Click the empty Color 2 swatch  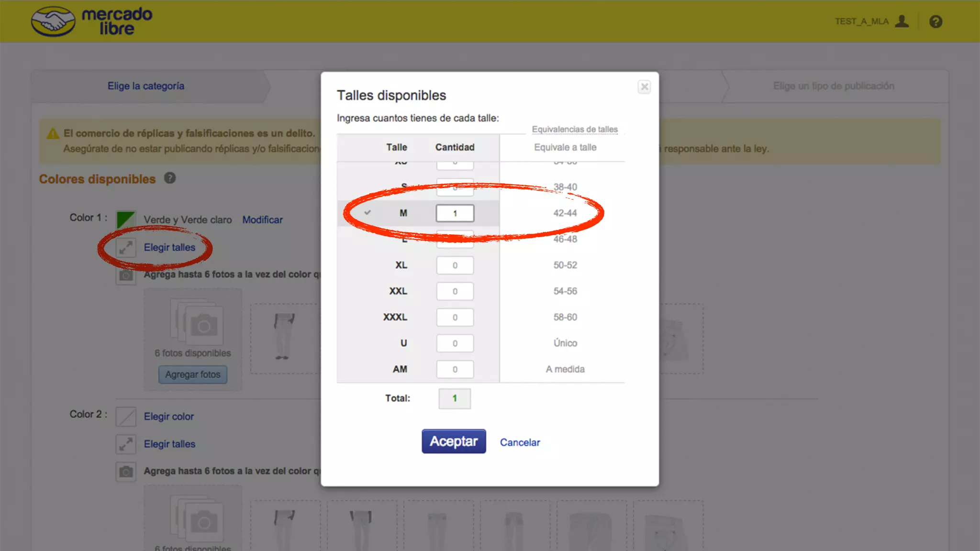[126, 416]
